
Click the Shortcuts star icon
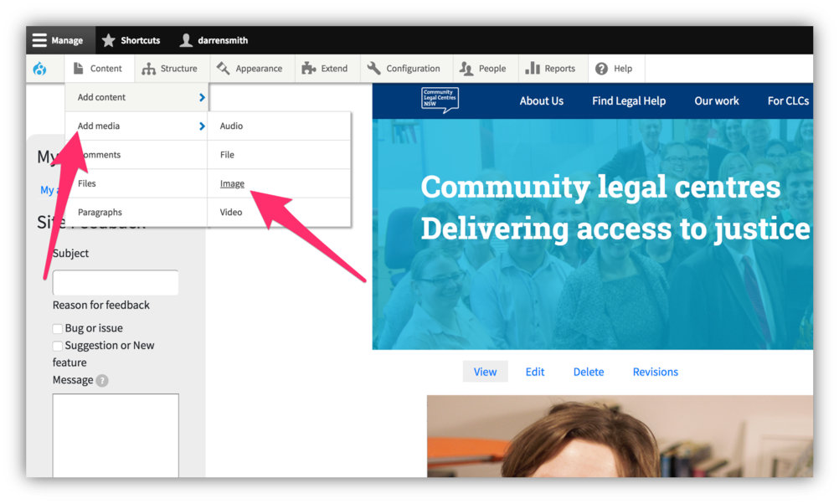[x=109, y=40]
